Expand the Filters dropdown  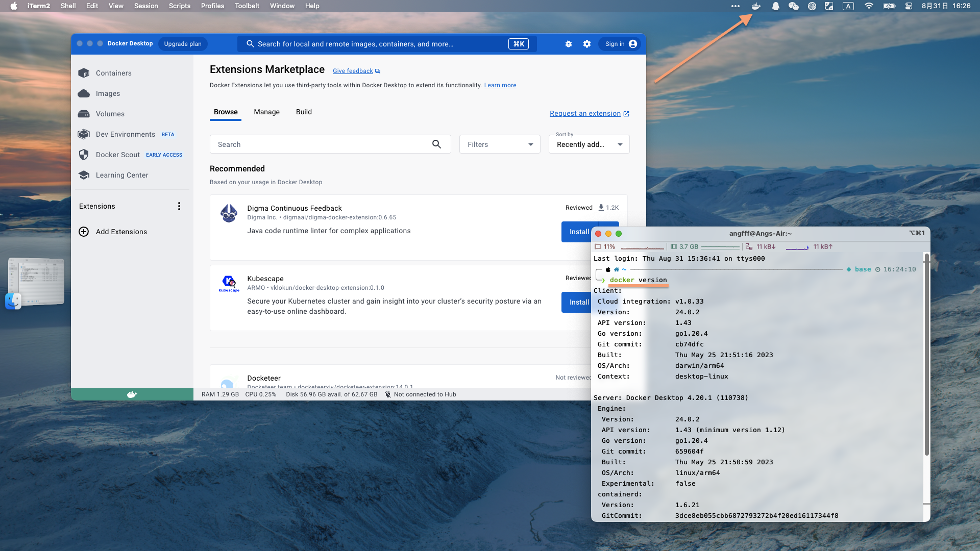pyautogui.click(x=500, y=144)
